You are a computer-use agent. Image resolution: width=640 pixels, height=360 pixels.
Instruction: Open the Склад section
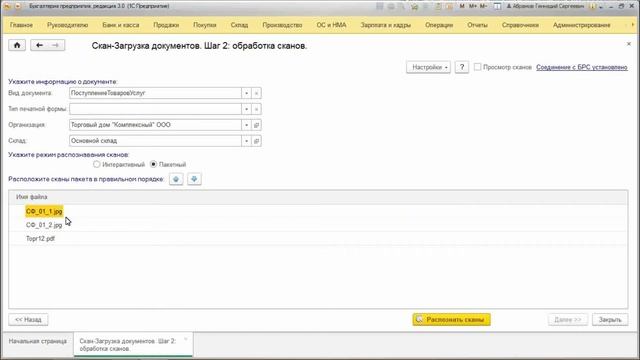[239, 25]
